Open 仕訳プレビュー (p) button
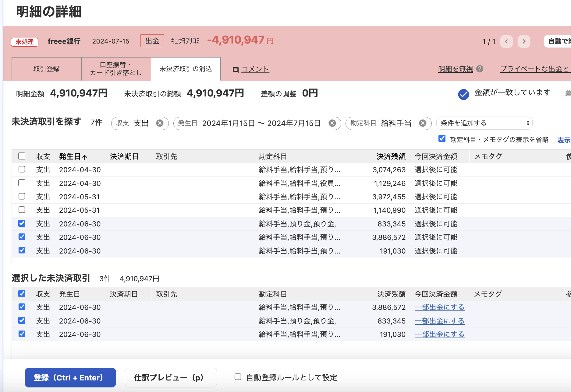The width and height of the screenshot is (571, 392). pyautogui.click(x=171, y=378)
